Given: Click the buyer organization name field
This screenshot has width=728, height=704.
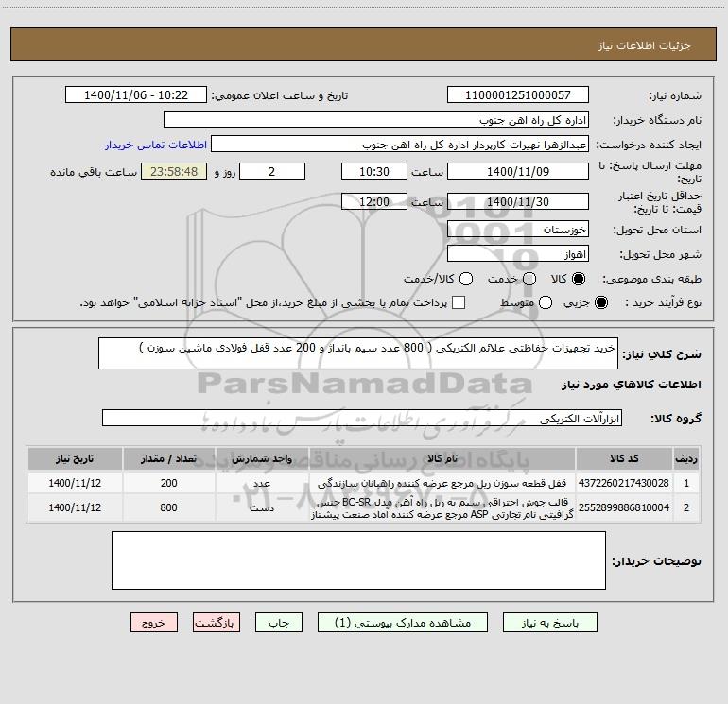Looking at the screenshot, I should pos(376,119).
